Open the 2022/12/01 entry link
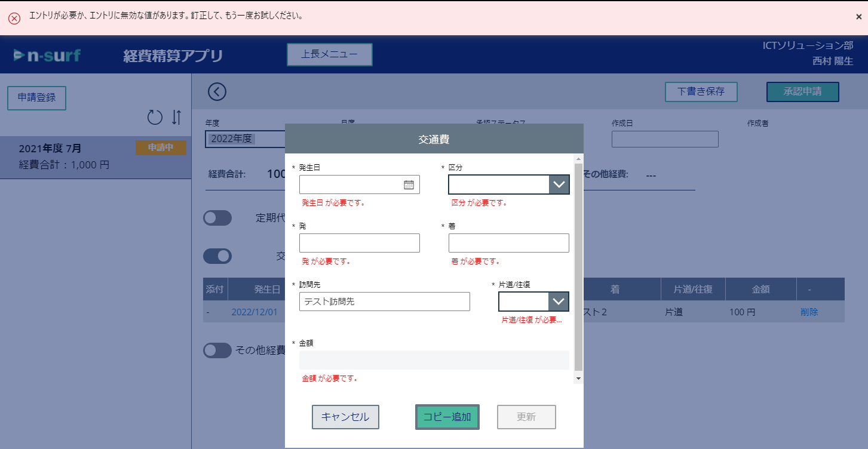Screen dimensions: 868x449 click(x=254, y=312)
